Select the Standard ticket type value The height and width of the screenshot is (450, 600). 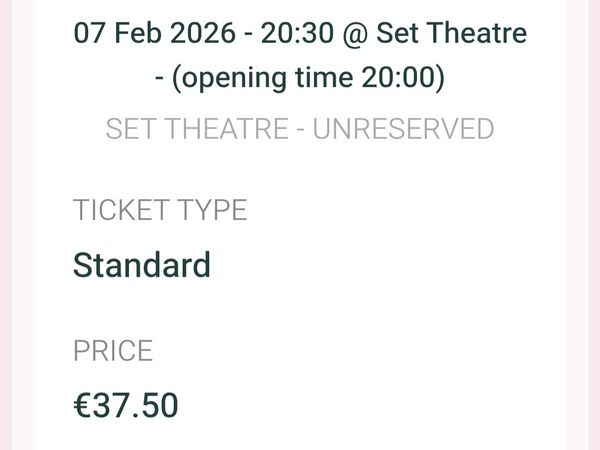[x=142, y=265]
